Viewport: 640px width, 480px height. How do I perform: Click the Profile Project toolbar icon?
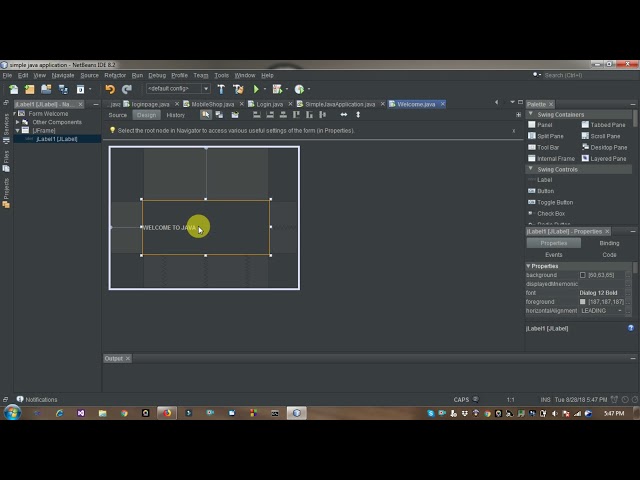(299, 89)
